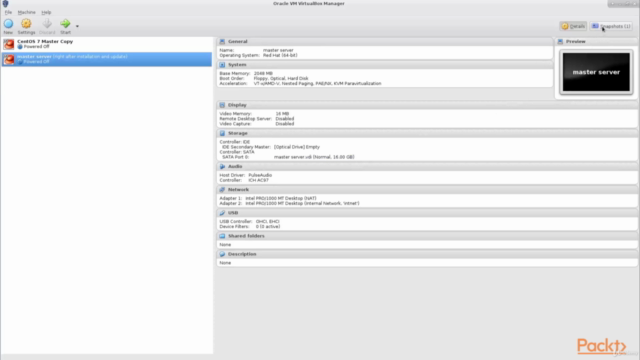Click Acceleration VT-x/AMD-V value text
Screen dimensions: 640x360
pos(317,84)
